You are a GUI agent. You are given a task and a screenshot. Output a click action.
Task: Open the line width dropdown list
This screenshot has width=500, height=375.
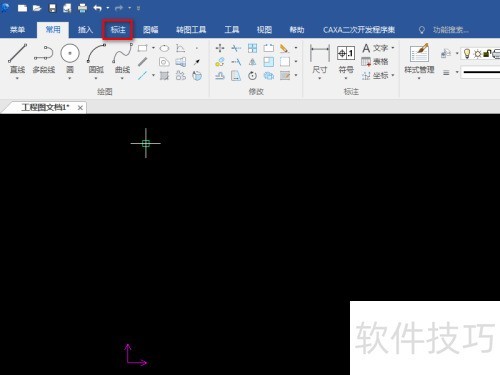[480, 72]
